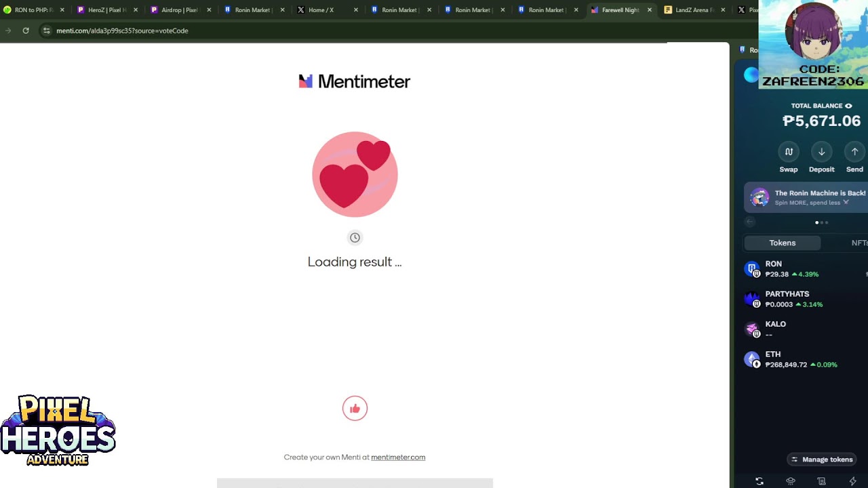Open The Ronin Machine is Back banner

[x=806, y=197]
